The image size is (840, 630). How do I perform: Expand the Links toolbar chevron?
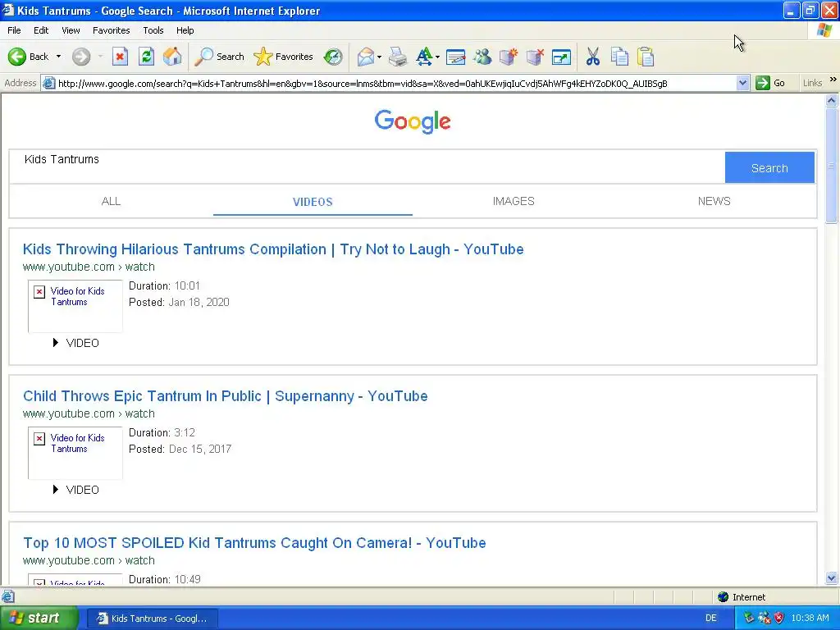click(833, 80)
